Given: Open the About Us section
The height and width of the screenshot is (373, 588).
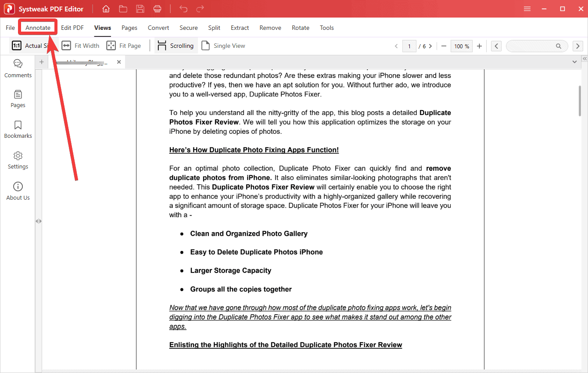Looking at the screenshot, I should click(x=18, y=191).
